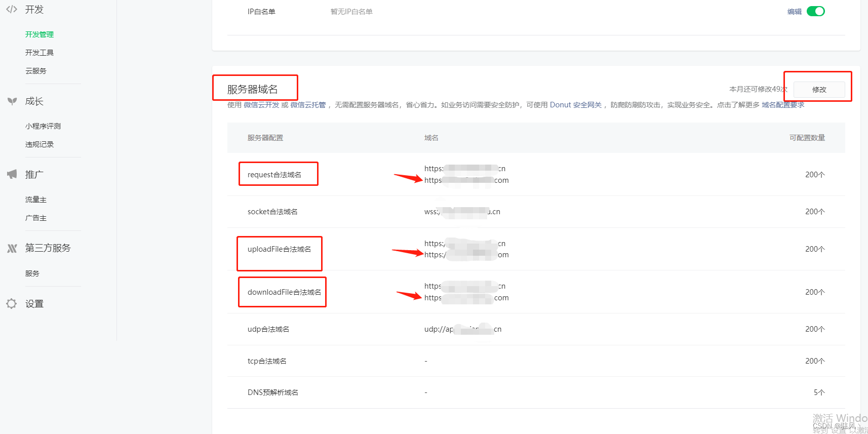Open 广告主 in the sidebar

(x=36, y=218)
